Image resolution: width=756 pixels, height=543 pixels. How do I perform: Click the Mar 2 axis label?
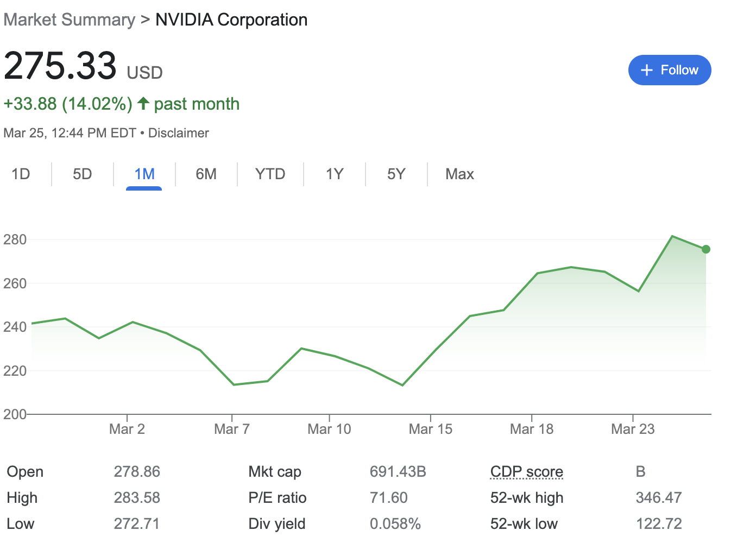(x=127, y=429)
